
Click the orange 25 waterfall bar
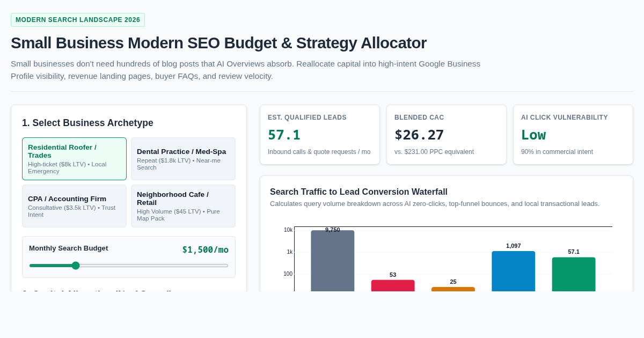[x=453, y=289]
